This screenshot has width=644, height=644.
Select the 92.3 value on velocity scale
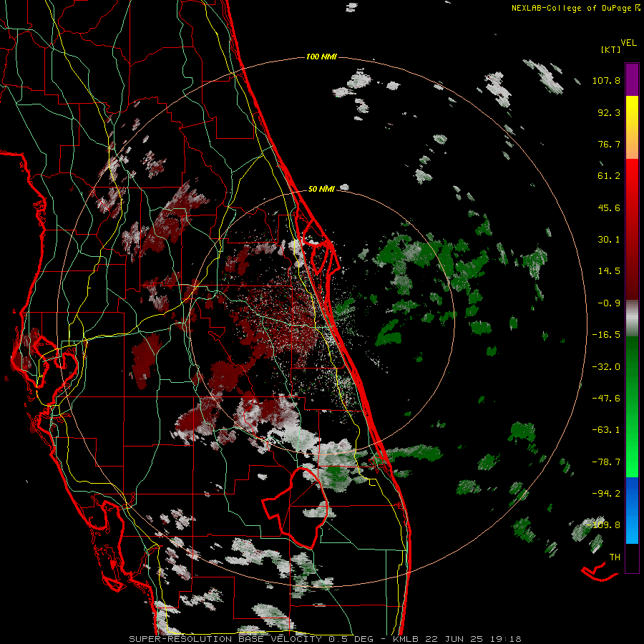[x=609, y=112]
